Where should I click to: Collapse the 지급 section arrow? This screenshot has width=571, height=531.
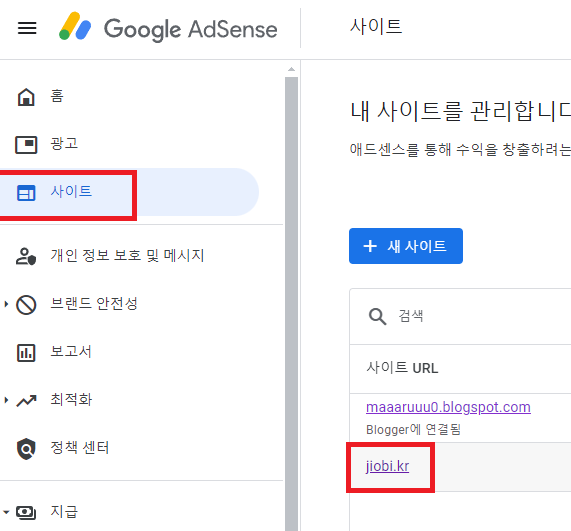tap(6, 512)
